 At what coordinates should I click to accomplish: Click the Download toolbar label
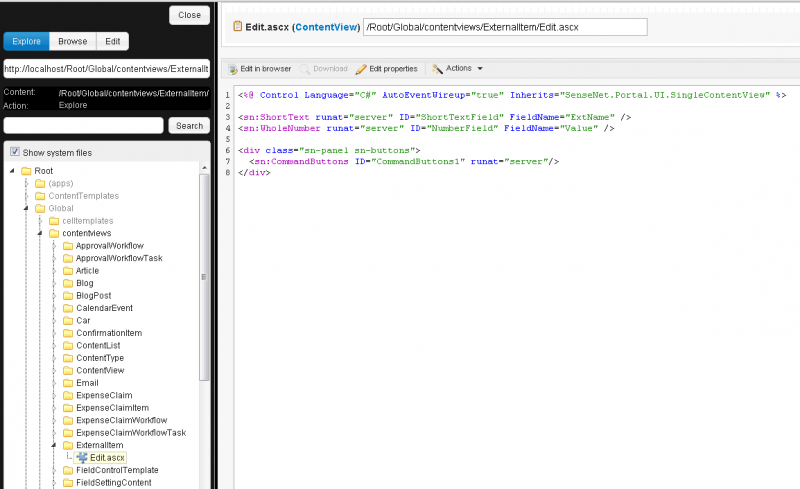[x=330, y=69]
